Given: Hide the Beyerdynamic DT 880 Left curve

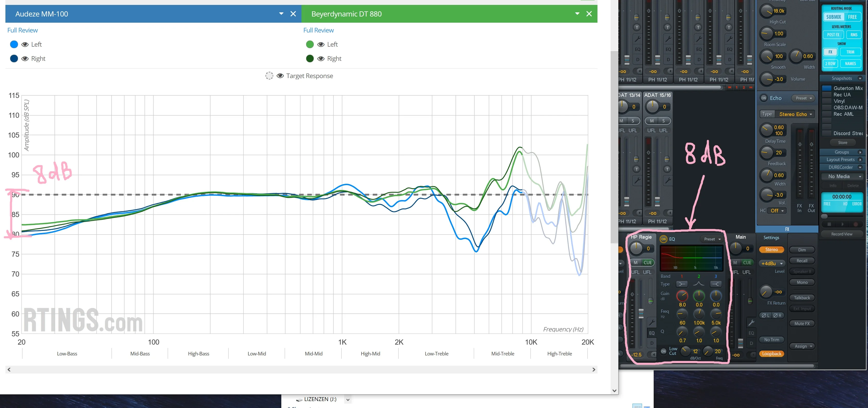Looking at the screenshot, I should [x=321, y=45].
